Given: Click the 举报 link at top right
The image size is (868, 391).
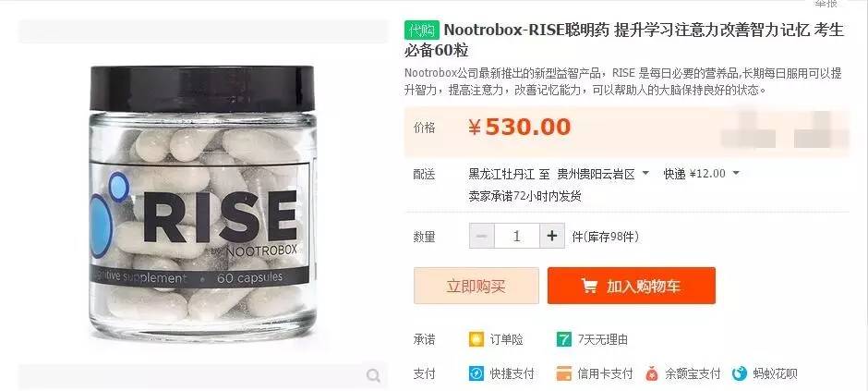Looking at the screenshot, I should [825, 4].
